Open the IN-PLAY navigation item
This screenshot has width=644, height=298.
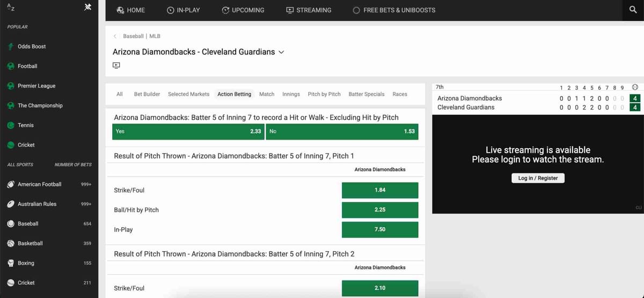(x=184, y=10)
